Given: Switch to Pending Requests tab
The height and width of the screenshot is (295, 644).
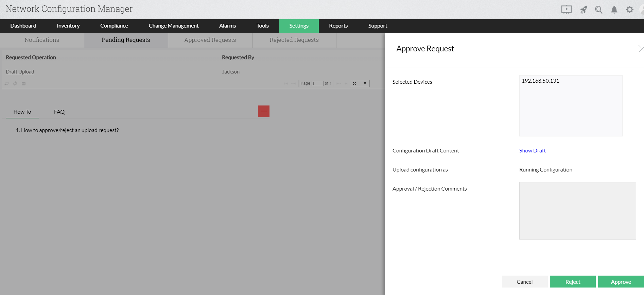Looking at the screenshot, I should click(x=126, y=40).
